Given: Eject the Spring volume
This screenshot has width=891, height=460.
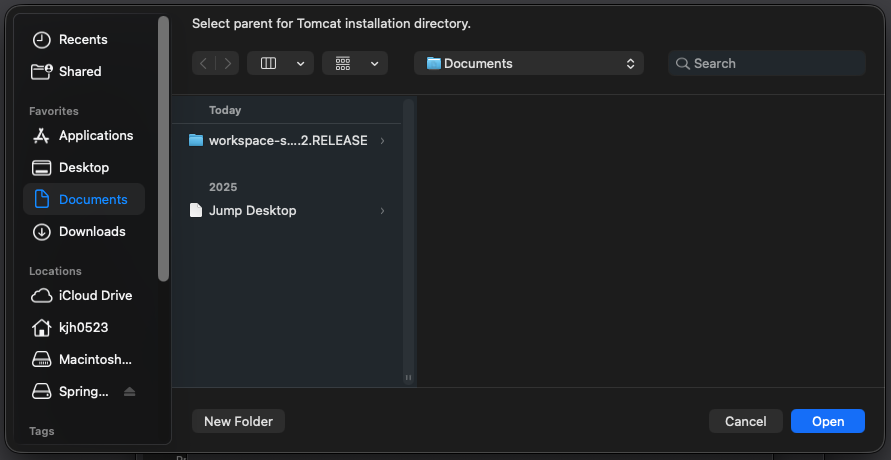Looking at the screenshot, I should point(130,391).
